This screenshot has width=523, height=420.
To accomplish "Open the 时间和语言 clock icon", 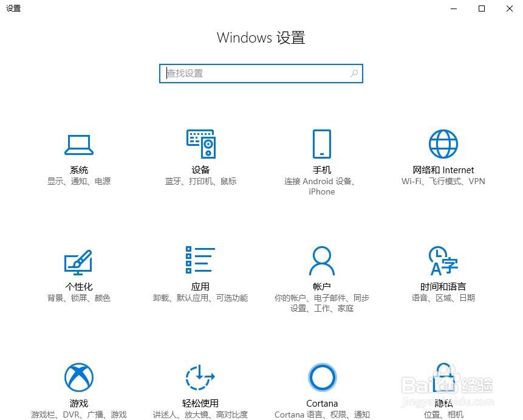I will [443, 260].
